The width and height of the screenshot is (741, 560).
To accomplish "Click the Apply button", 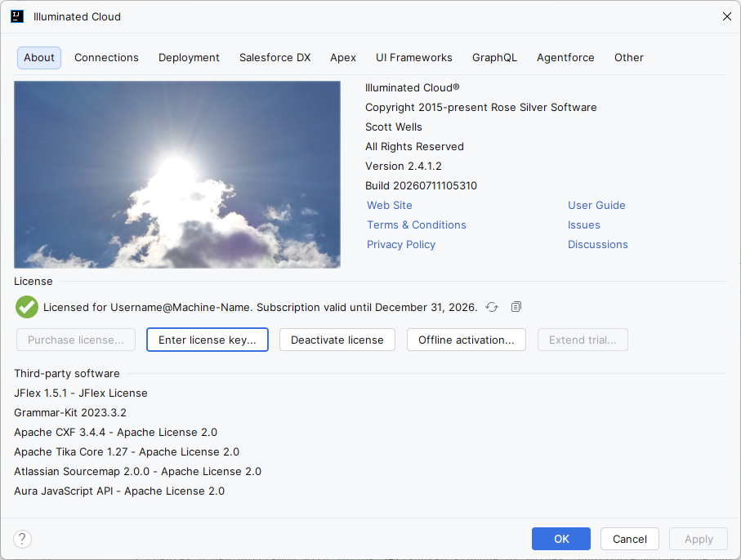I will (x=699, y=539).
